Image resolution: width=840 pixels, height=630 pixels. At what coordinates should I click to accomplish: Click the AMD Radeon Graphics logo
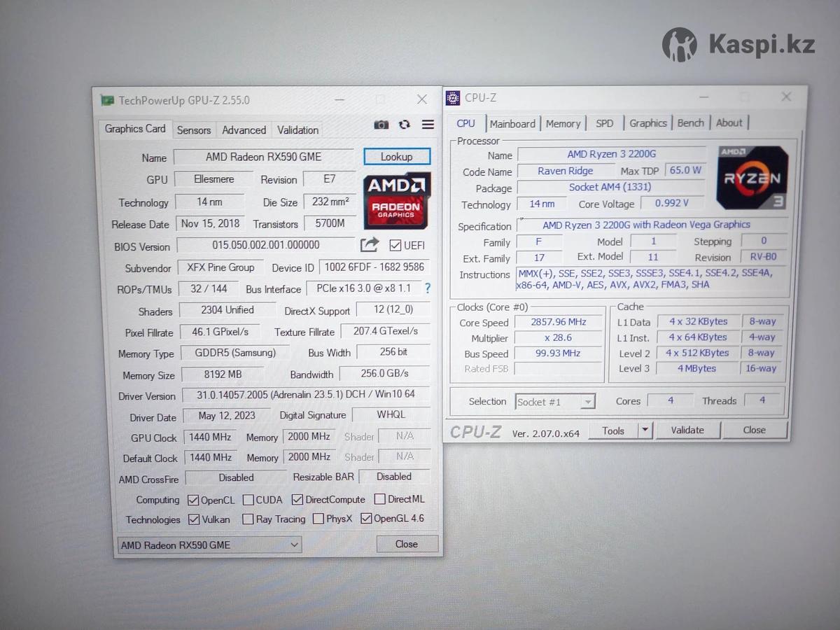[x=397, y=200]
